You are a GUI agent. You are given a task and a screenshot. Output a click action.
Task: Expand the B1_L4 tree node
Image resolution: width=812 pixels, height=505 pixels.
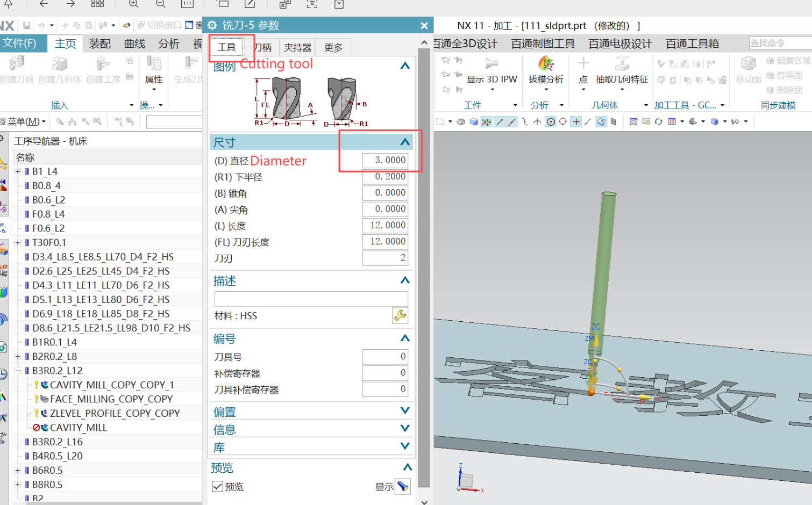click(18, 171)
